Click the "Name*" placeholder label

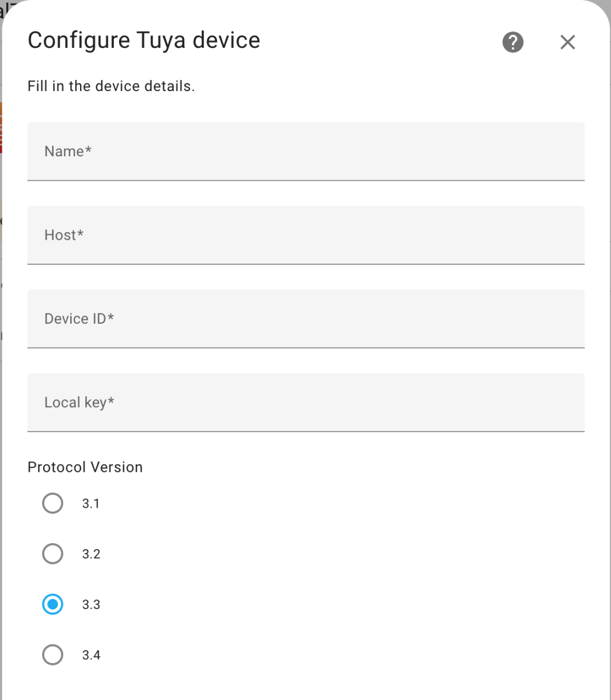[x=68, y=151]
